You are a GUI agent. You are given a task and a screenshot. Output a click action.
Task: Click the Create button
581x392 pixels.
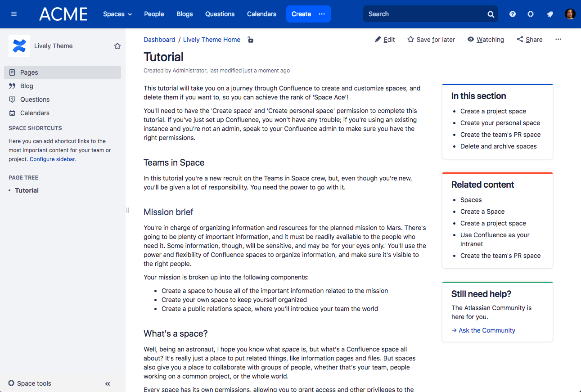(301, 14)
